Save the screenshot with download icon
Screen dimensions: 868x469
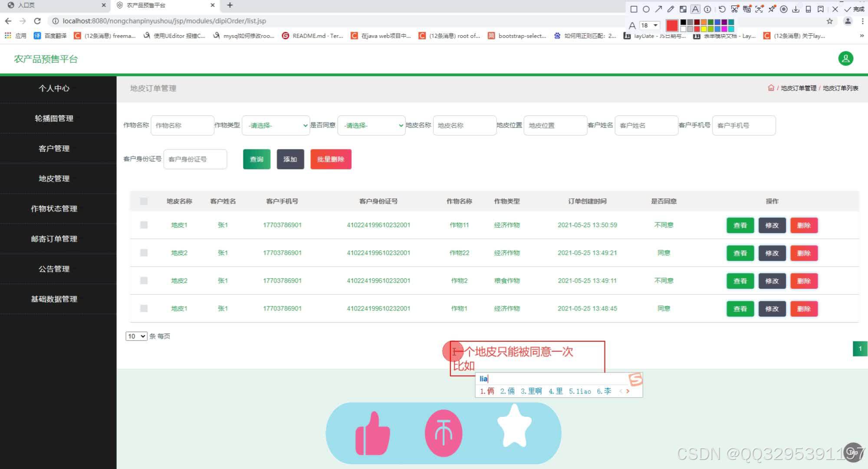(x=796, y=9)
